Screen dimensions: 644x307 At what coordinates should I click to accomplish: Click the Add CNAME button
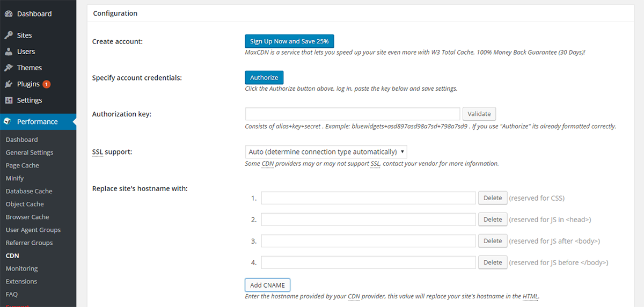pos(267,285)
